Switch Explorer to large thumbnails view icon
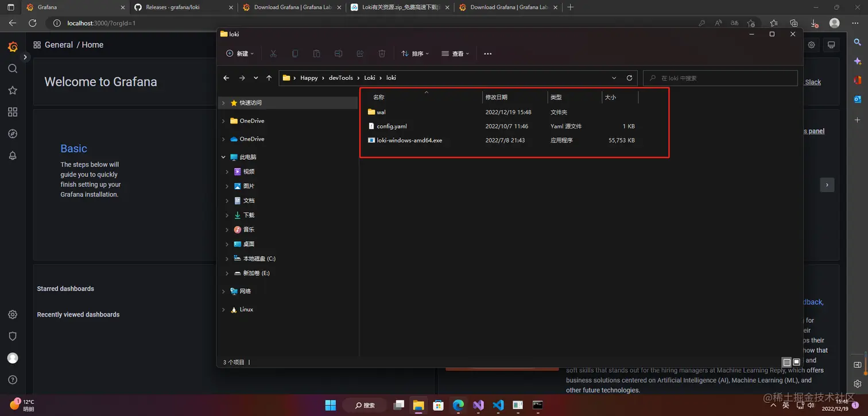This screenshot has height=416, width=868. (796, 363)
